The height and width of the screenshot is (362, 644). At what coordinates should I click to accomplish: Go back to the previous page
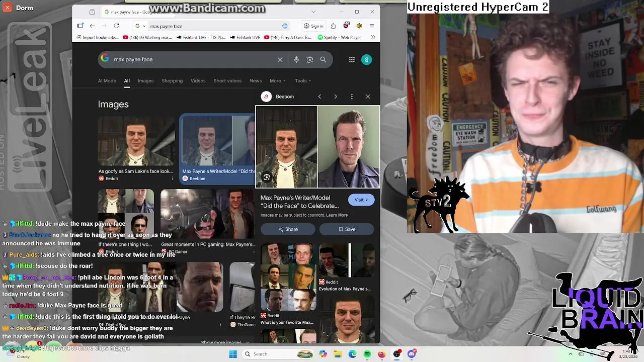point(92,26)
